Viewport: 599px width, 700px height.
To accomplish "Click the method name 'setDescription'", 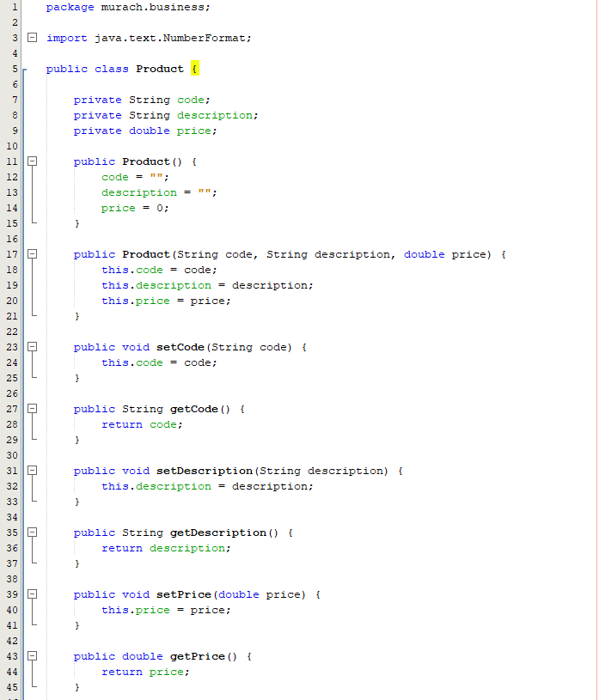I will pos(205,471).
